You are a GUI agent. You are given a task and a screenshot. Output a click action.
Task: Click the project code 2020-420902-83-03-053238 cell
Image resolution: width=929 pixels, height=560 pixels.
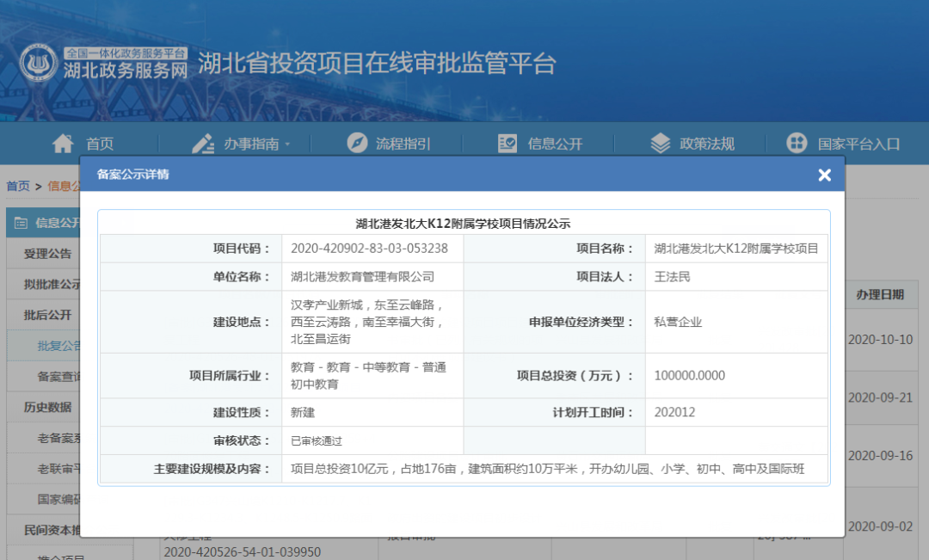(x=369, y=249)
